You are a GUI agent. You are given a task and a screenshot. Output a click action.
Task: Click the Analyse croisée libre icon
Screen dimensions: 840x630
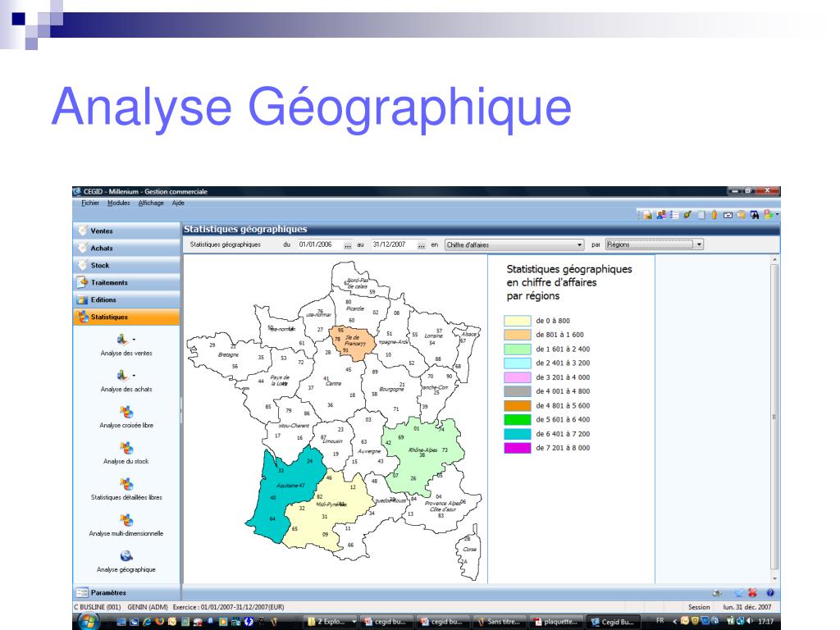126,412
